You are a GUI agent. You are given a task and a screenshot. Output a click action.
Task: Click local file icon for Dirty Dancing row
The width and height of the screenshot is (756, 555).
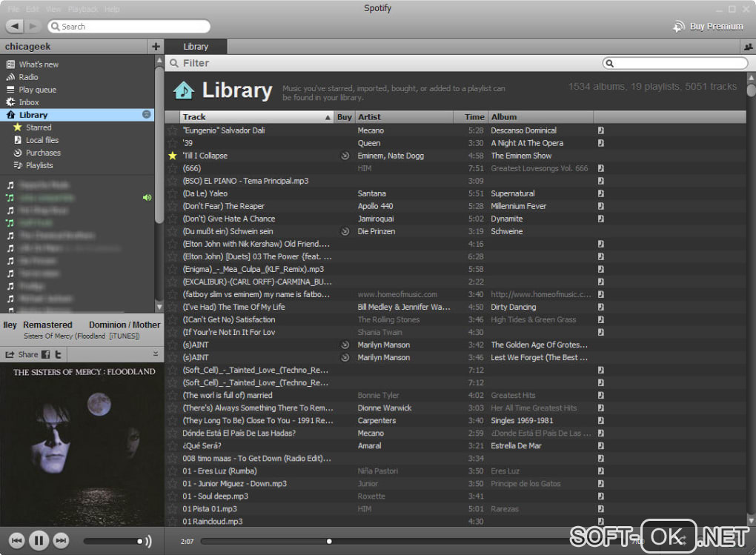(601, 307)
